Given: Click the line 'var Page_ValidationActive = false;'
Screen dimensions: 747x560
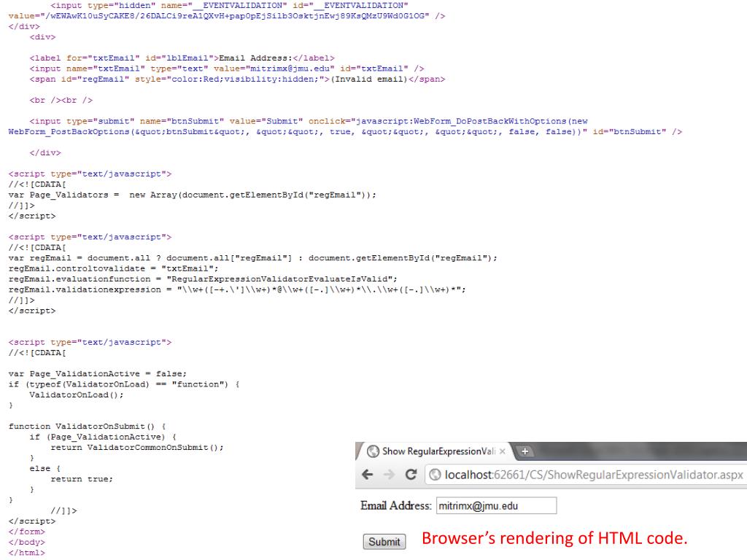Looking at the screenshot, I should (x=98, y=374).
